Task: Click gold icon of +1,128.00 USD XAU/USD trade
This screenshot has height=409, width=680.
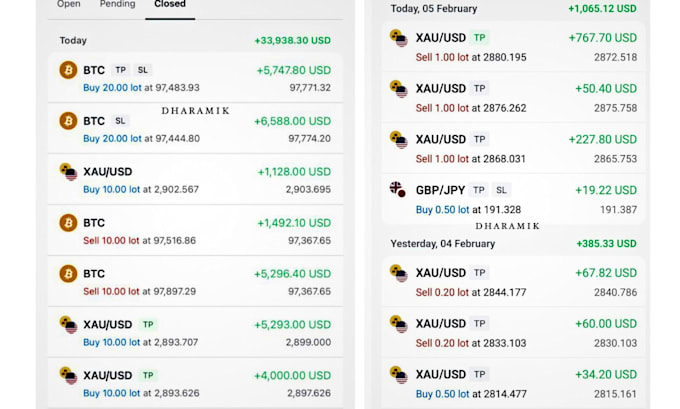Action: (x=69, y=172)
